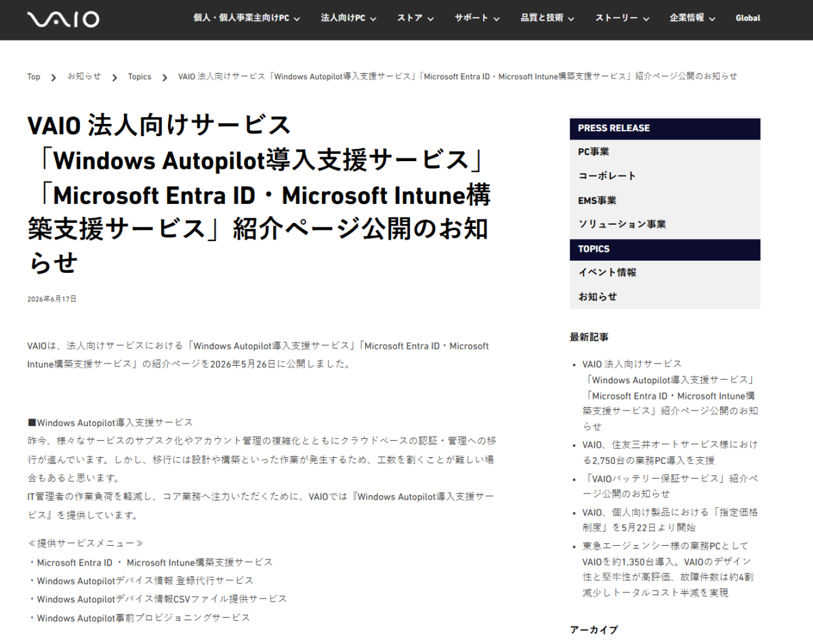Go to the Global site link
The height and width of the screenshot is (644, 813).
[x=748, y=18]
